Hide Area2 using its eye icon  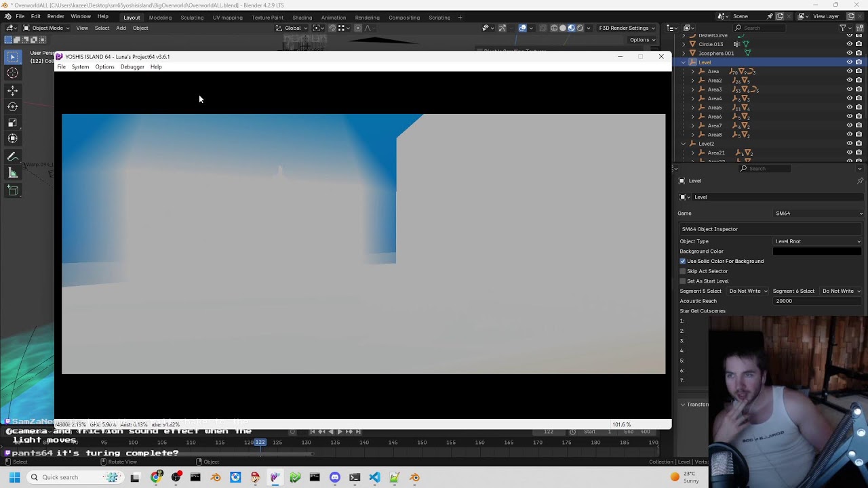pos(849,80)
